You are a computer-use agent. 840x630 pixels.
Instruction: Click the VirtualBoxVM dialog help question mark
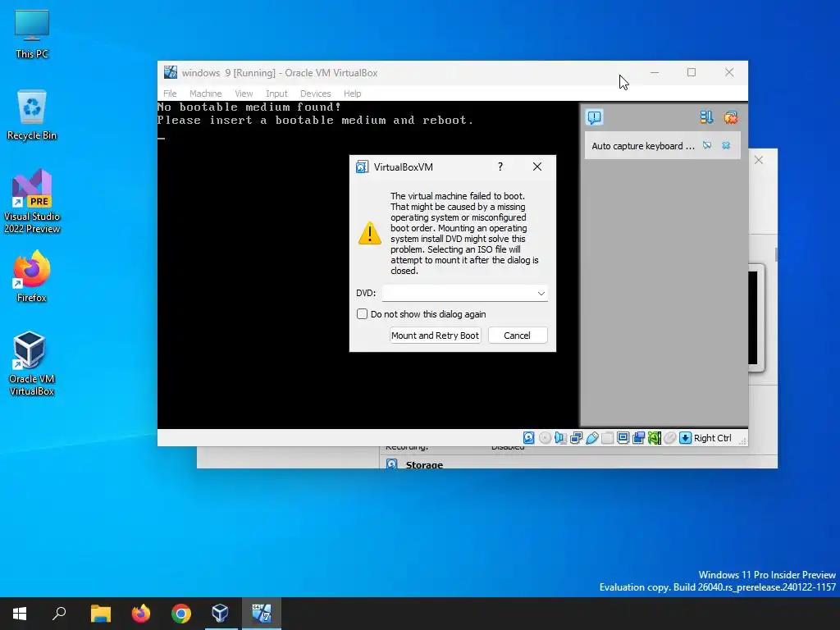500,167
